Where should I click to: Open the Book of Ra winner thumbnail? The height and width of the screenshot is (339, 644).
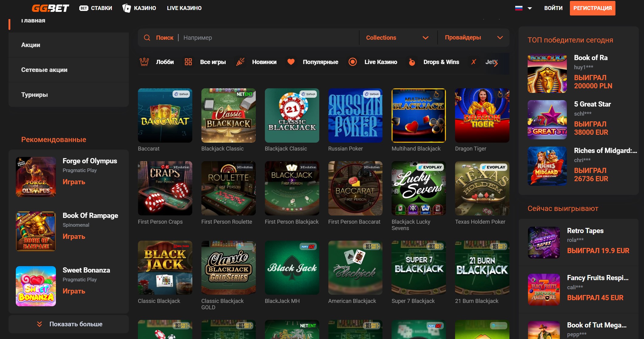547,73
